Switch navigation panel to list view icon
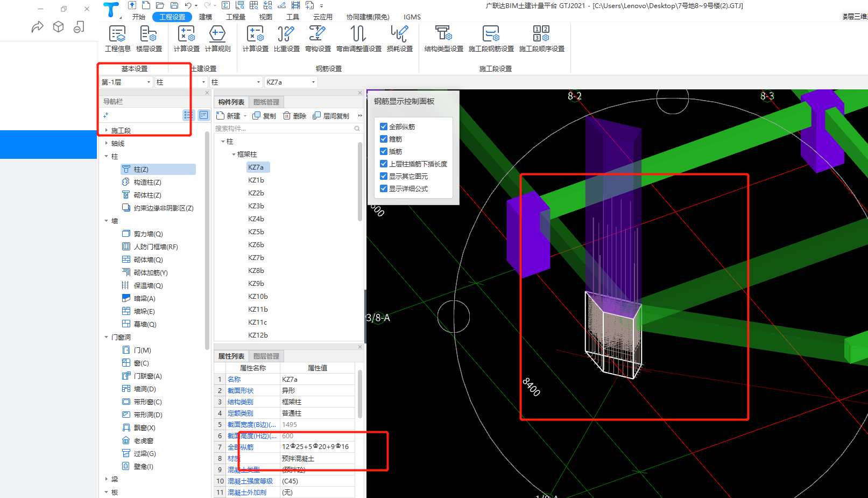868x498 pixels. [x=188, y=115]
